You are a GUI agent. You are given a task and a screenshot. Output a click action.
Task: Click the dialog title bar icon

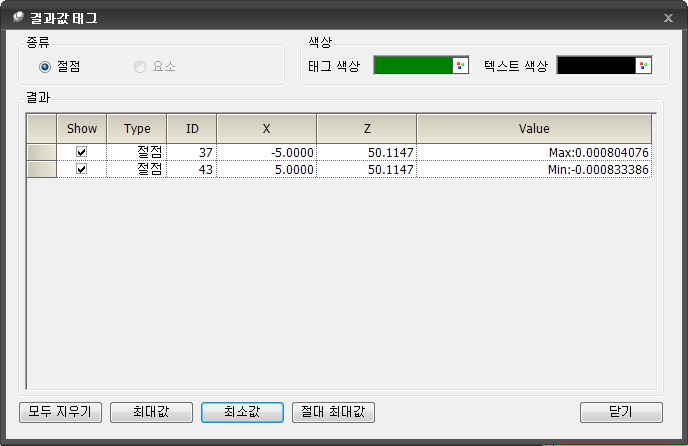[x=17, y=18]
